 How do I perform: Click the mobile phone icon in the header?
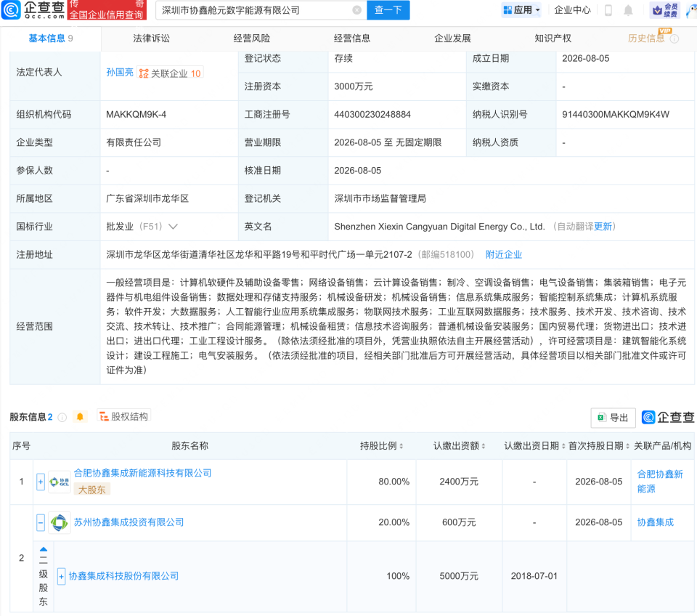click(608, 10)
